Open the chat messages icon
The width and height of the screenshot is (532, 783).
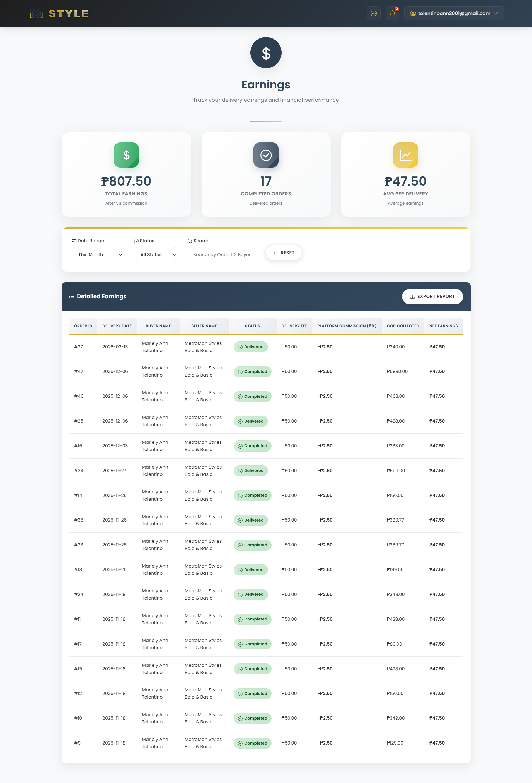point(373,13)
